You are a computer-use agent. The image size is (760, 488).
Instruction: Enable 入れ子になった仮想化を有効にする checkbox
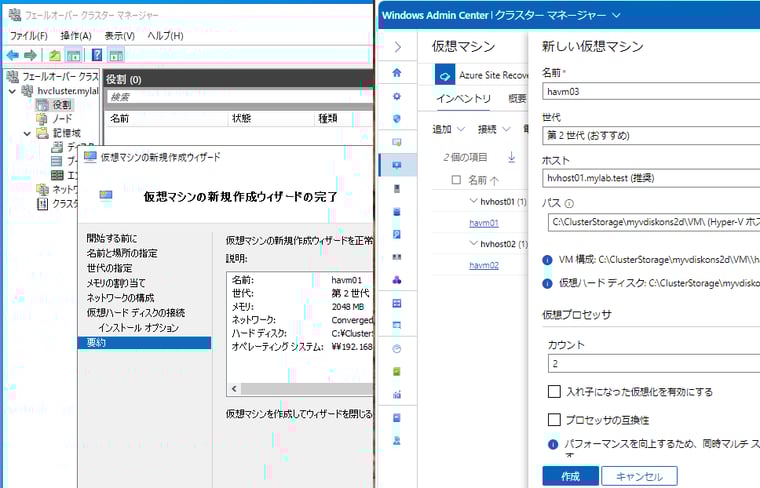pyautogui.click(x=554, y=392)
